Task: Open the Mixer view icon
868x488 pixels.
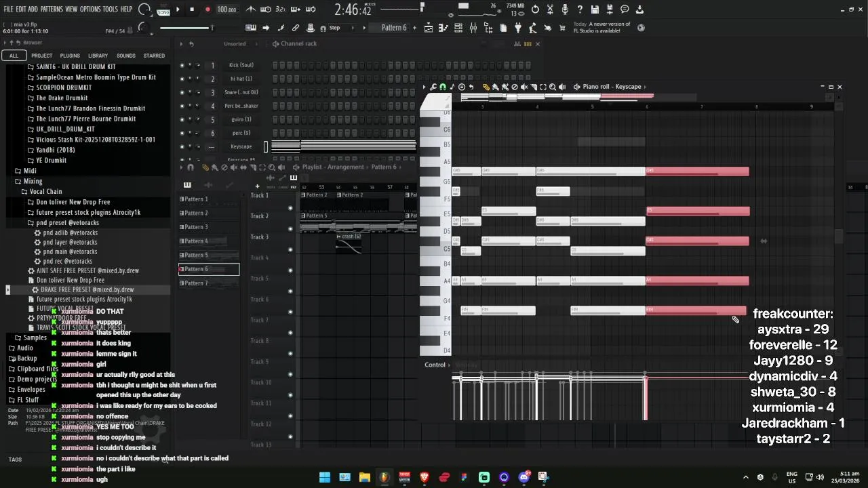Action: point(473,28)
